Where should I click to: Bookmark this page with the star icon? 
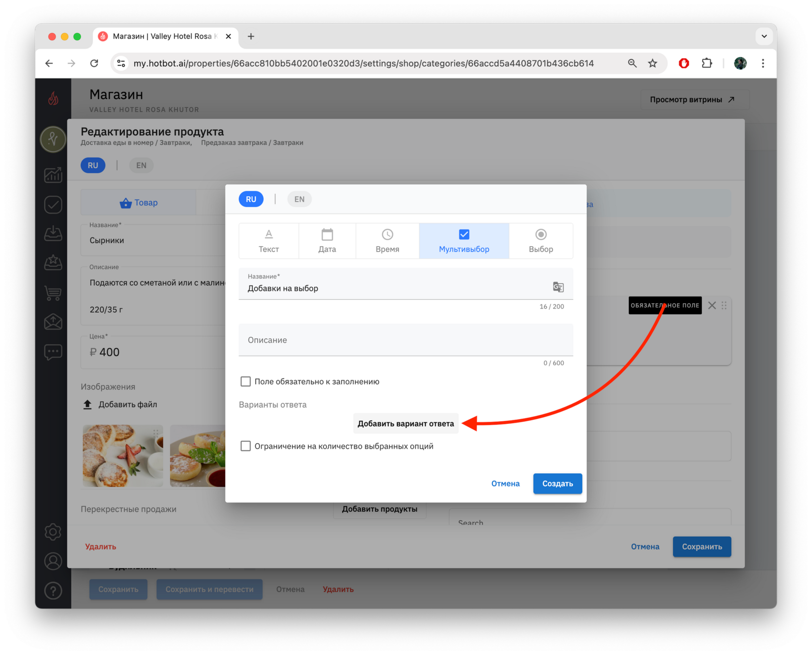(x=653, y=63)
